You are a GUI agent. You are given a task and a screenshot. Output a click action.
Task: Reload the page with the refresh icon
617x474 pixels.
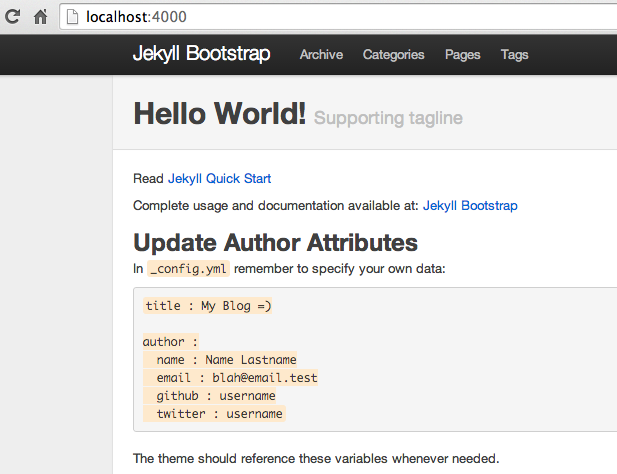pyautogui.click(x=13, y=17)
